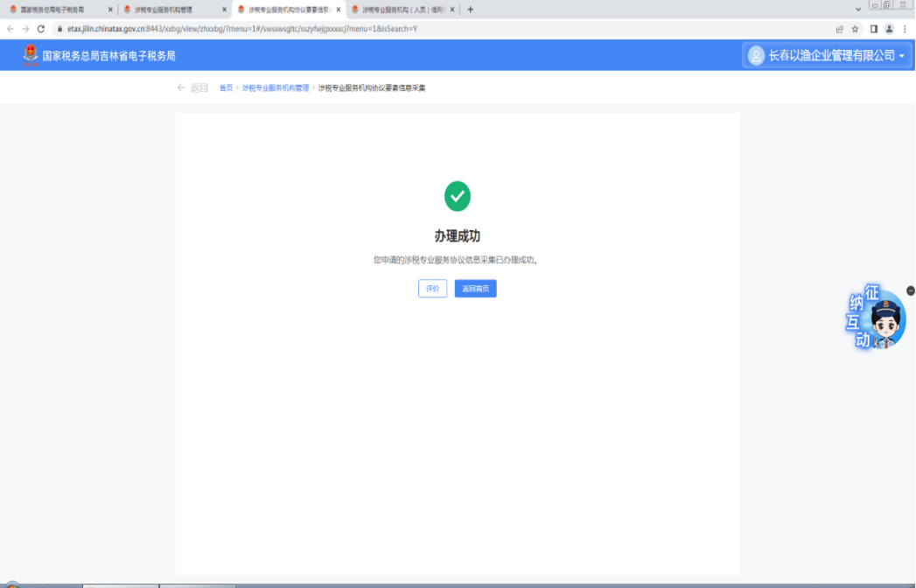The image size is (916, 588).
Task: Close the 涉税专业服务机构协议要素信息 tab
Action: (x=339, y=10)
